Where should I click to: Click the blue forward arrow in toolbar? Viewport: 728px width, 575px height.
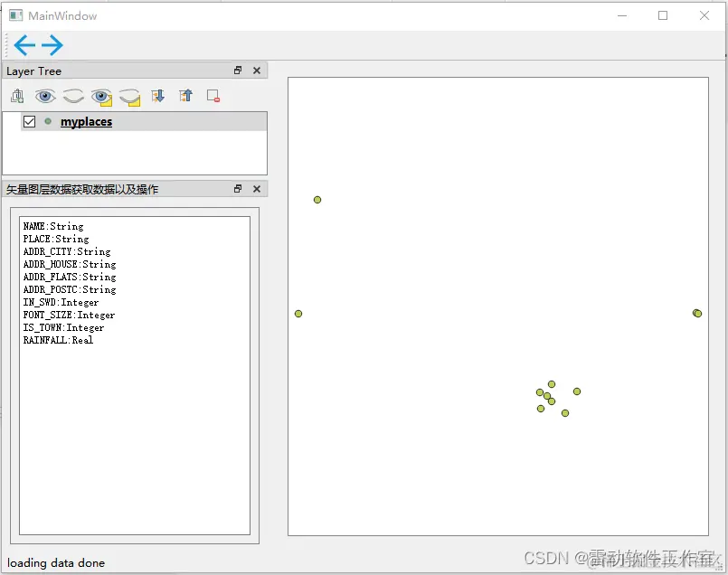click(52, 45)
